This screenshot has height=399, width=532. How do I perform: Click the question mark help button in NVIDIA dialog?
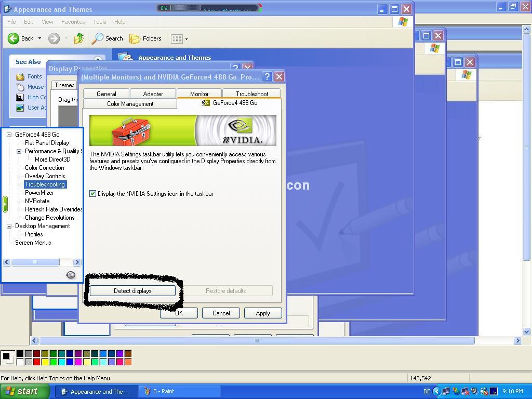[x=268, y=77]
